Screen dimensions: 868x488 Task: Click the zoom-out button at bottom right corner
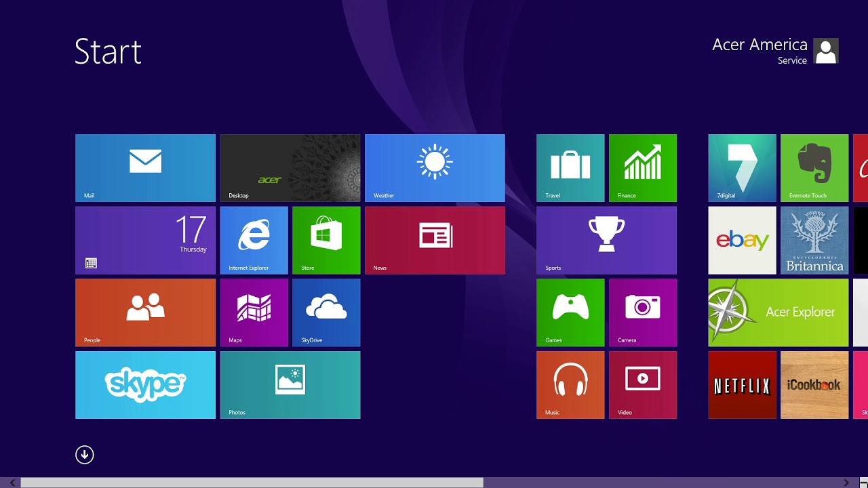tap(863, 483)
